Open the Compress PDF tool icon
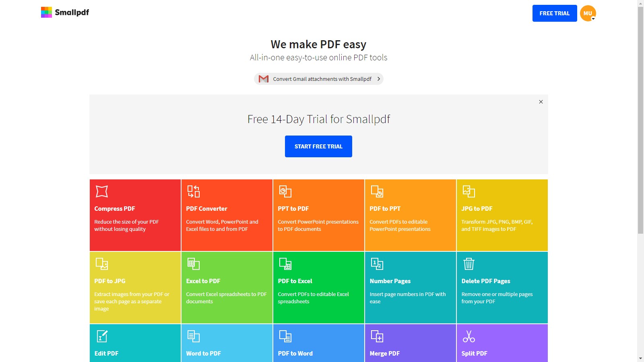Image resolution: width=644 pixels, height=362 pixels. point(102,191)
